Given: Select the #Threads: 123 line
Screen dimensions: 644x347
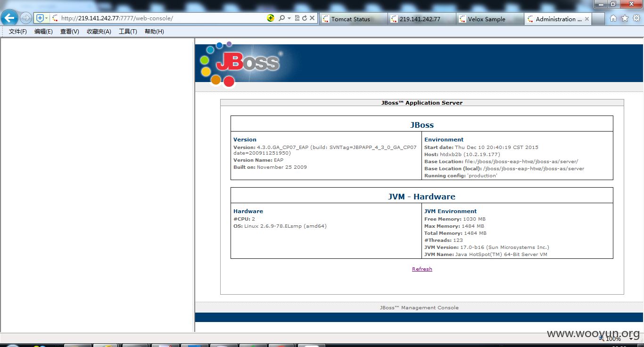Looking at the screenshot, I should coord(444,240).
